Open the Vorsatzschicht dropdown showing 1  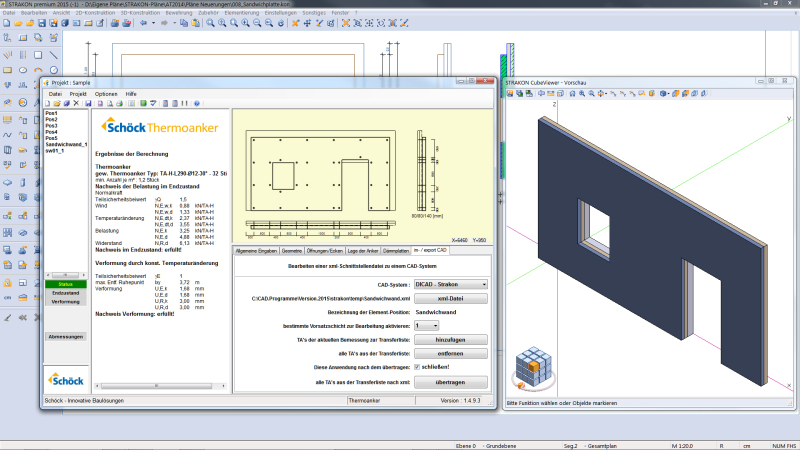pyautogui.click(x=426, y=326)
